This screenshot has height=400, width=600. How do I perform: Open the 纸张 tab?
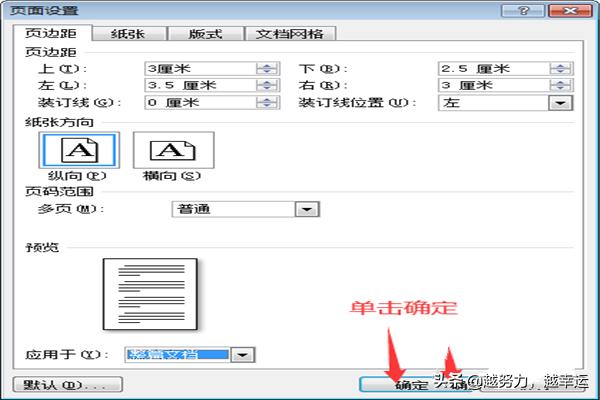tap(129, 34)
